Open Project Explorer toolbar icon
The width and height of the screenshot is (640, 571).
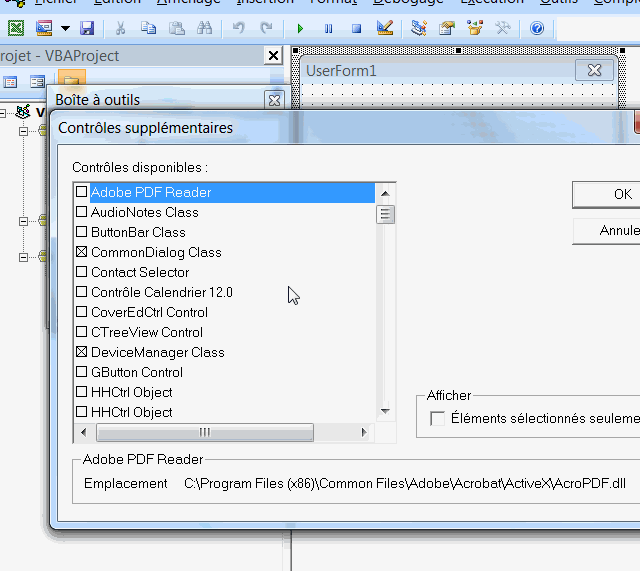[x=418, y=28]
